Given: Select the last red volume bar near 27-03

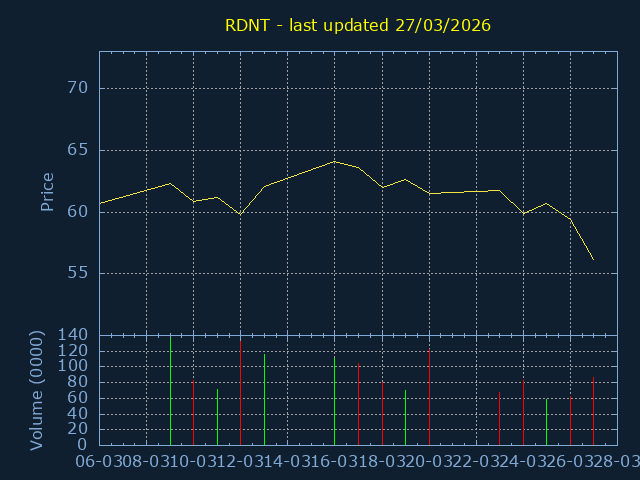Looking at the screenshot, I should coord(570,420).
